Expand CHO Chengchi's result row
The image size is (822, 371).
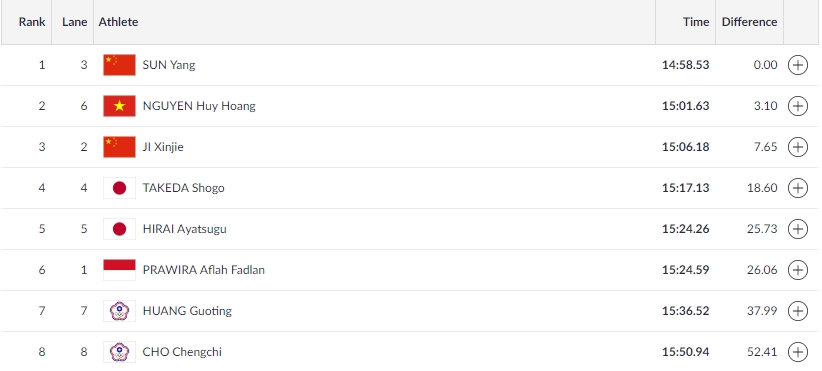tap(797, 352)
